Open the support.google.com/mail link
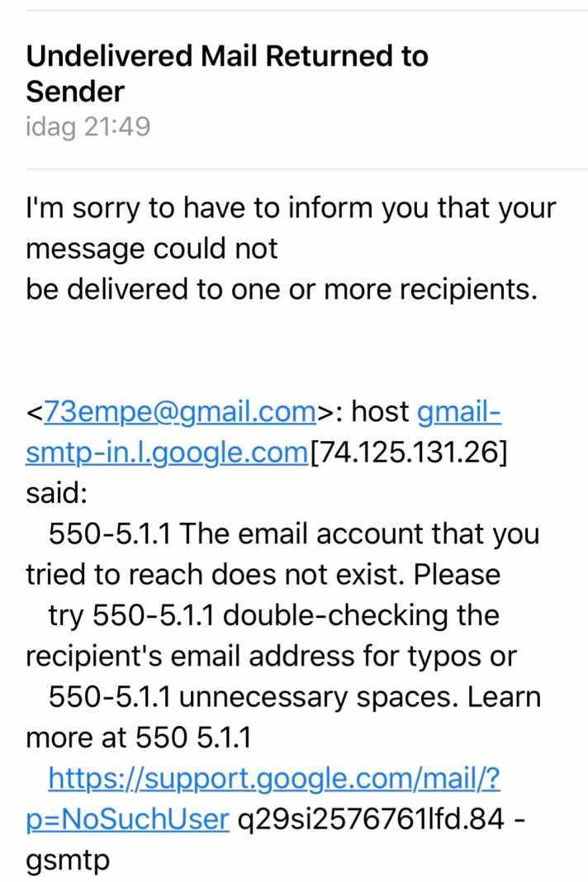 (x=274, y=778)
